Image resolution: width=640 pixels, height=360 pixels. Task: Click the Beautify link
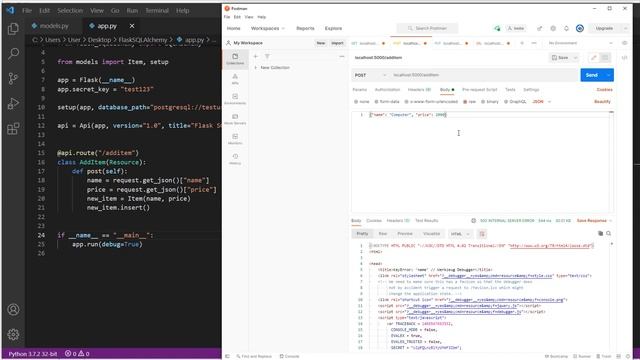click(602, 102)
